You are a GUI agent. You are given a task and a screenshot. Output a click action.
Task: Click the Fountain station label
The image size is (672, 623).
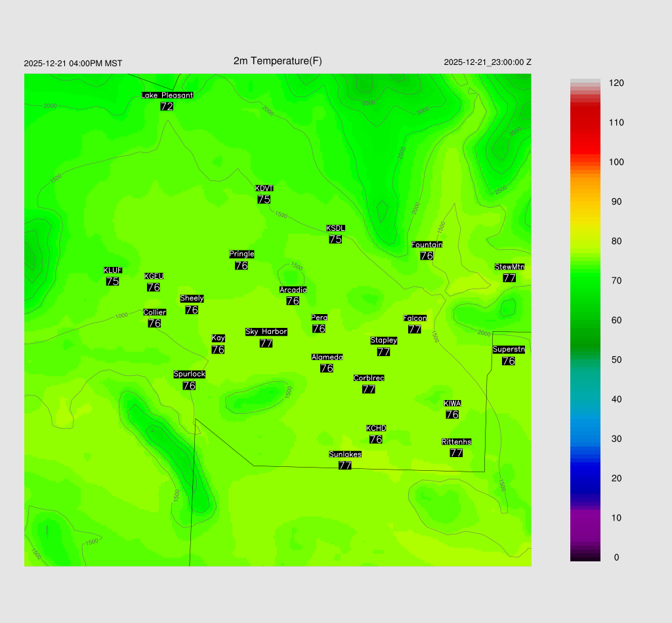click(427, 245)
